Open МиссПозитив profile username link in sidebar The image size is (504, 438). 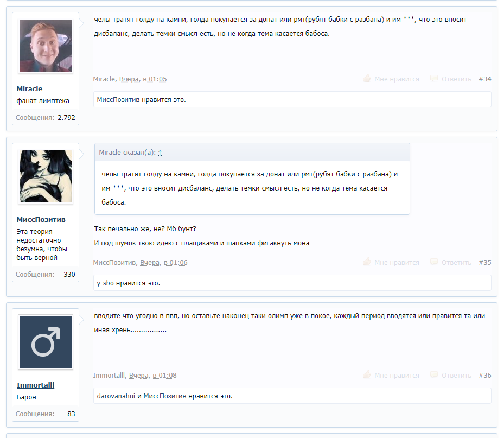click(x=41, y=220)
